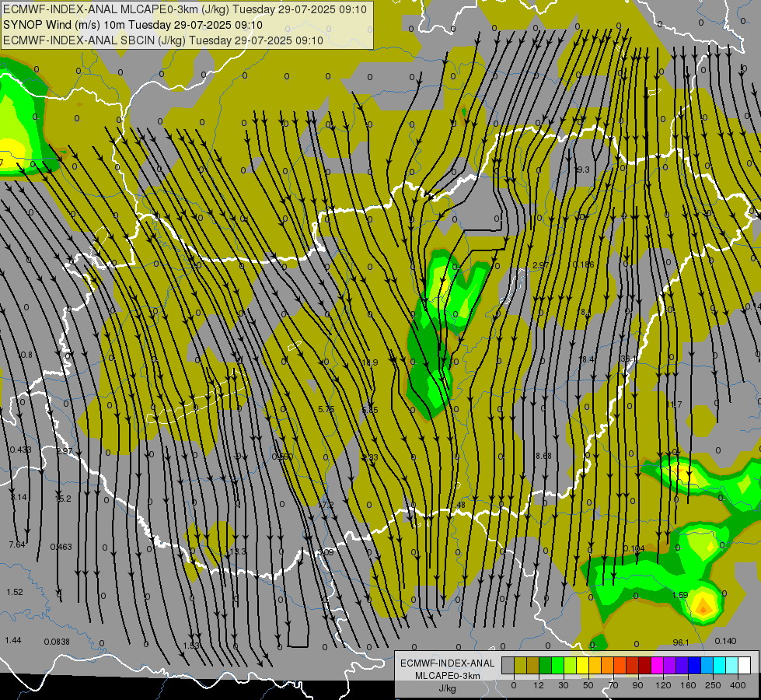Select the yellow-green legend swatch right of 30
The height and width of the screenshot is (700, 761).
pyautogui.click(x=571, y=665)
